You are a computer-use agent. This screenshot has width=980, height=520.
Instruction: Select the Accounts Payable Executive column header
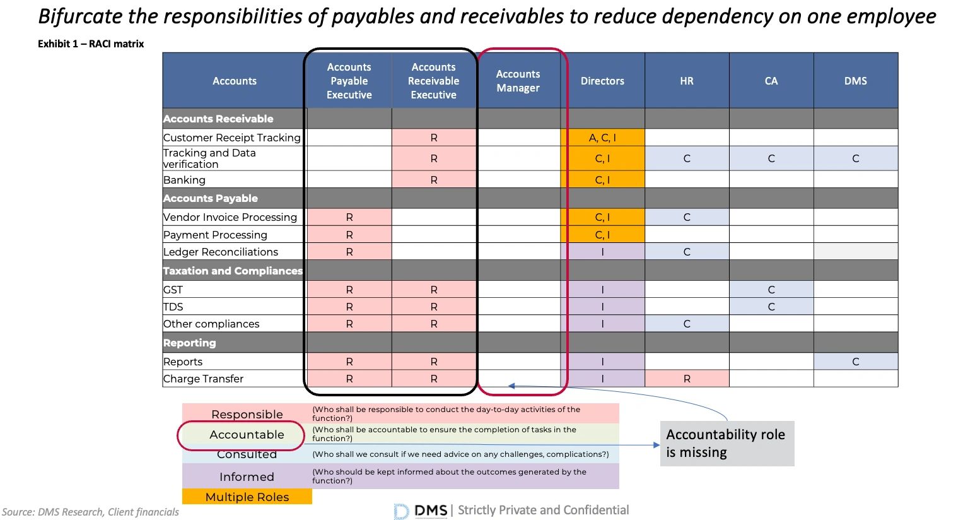(x=349, y=81)
